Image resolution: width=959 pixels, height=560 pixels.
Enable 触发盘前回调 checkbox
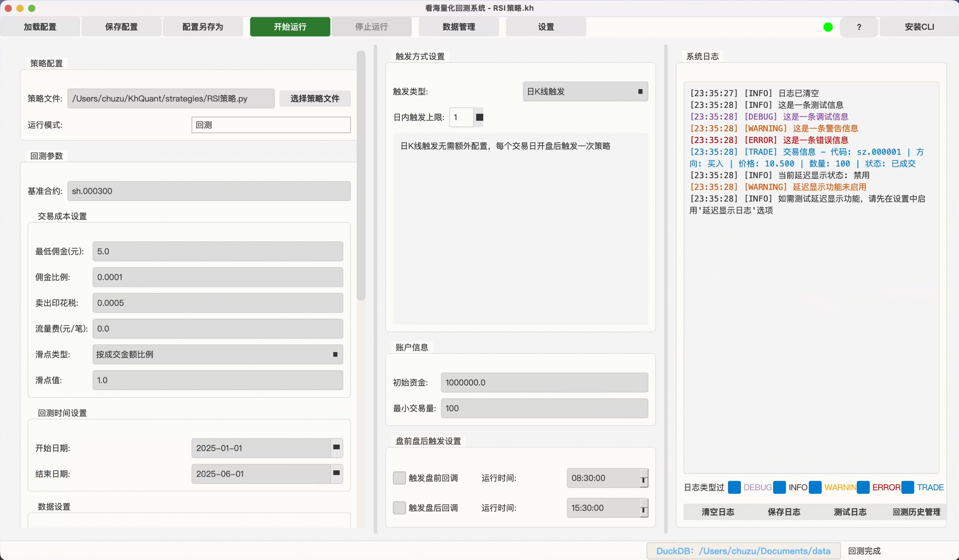click(x=399, y=478)
